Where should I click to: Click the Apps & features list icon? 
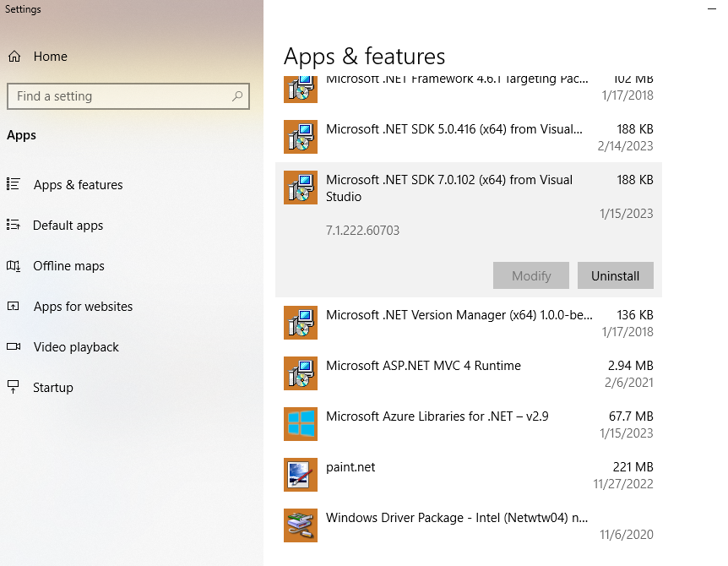pyautogui.click(x=14, y=184)
